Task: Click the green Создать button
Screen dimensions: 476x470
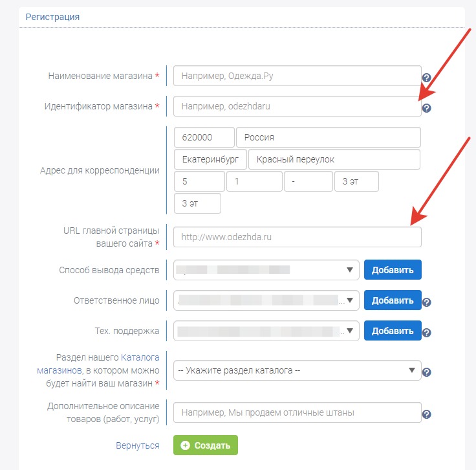Action: point(206,445)
